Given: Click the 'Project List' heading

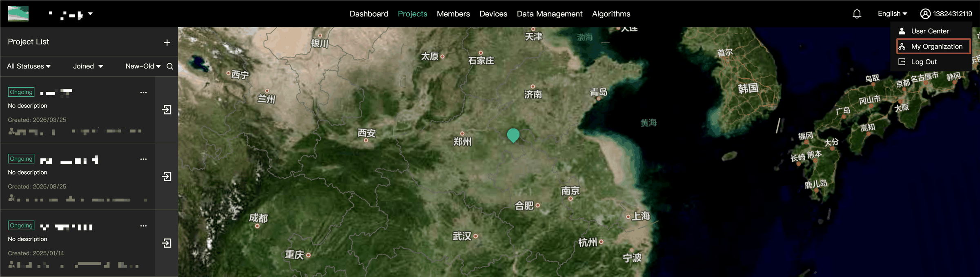Looking at the screenshot, I should (29, 42).
